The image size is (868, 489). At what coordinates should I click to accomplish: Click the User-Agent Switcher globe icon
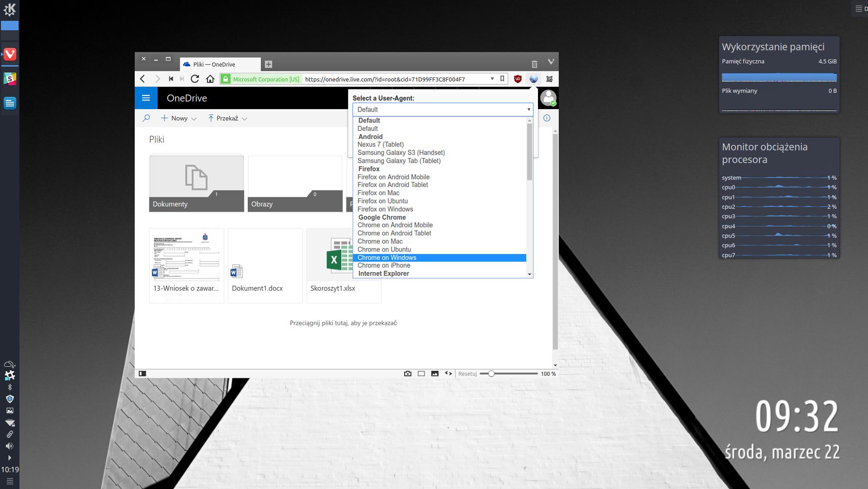click(533, 79)
